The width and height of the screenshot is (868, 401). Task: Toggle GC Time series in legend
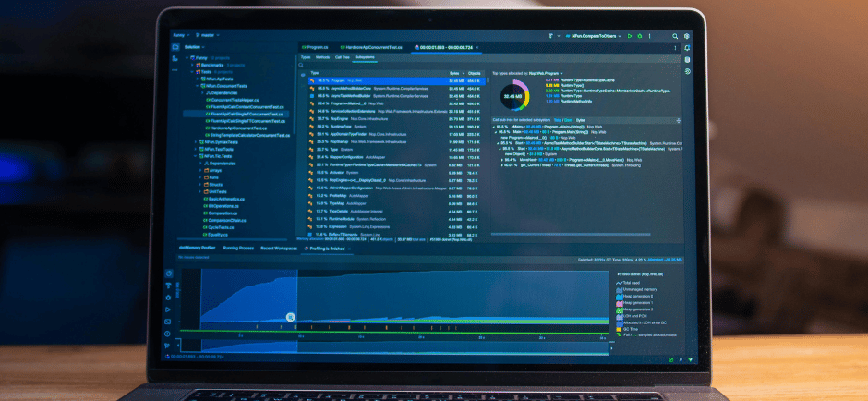point(627,329)
